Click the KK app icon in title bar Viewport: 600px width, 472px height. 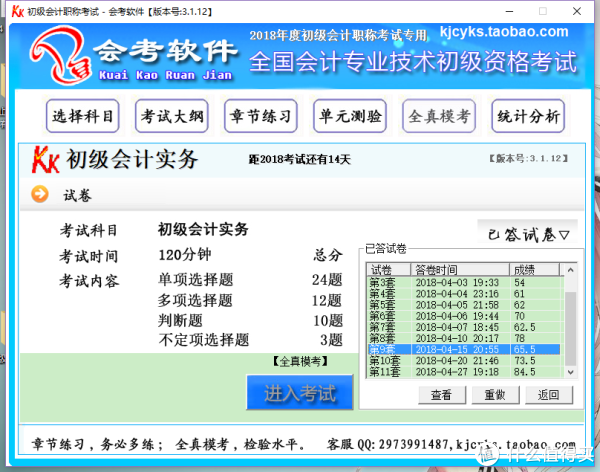[18, 11]
